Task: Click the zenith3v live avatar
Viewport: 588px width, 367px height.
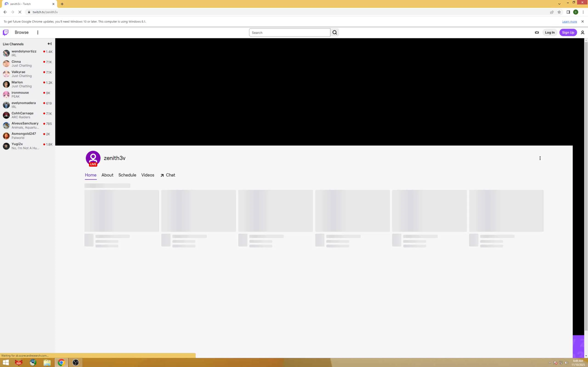Action: point(93,158)
